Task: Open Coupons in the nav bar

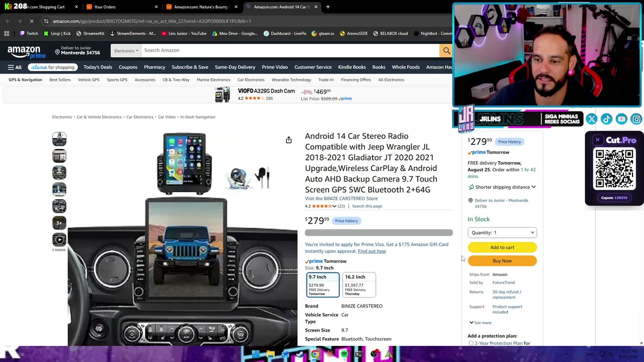Action: pos(128,67)
